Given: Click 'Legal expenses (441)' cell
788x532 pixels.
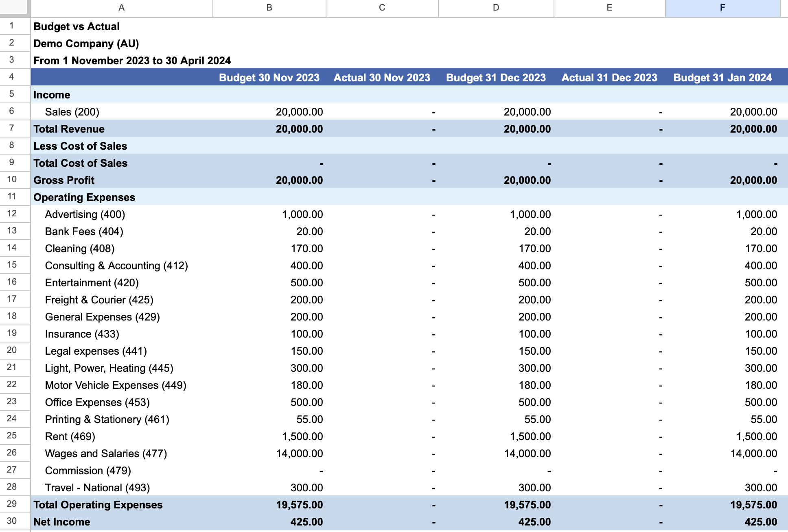Looking at the screenshot, I should pos(122,351).
